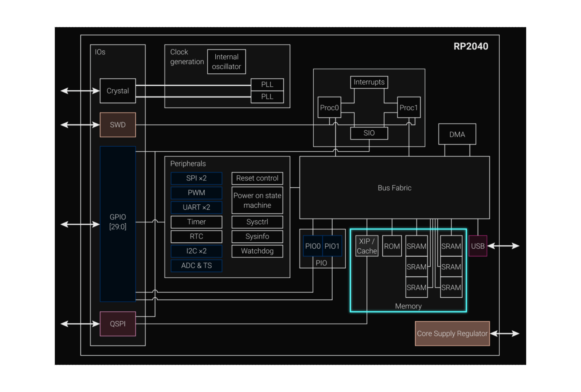Click the double arrow beside QSPI
The height and width of the screenshot is (392, 581).
[x=80, y=324]
